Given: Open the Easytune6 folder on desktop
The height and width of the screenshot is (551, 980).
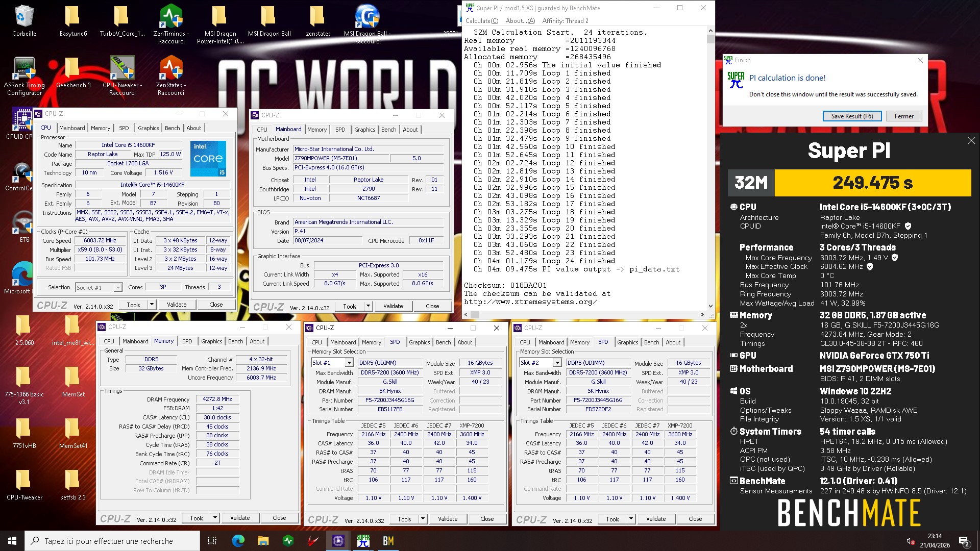Looking at the screenshot, I should [73, 20].
